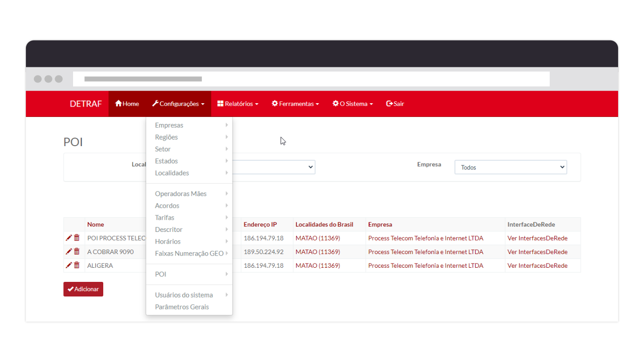This screenshot has width=644, height=362.
Task: Expand the Setor submenu
Action: [189, 149]
